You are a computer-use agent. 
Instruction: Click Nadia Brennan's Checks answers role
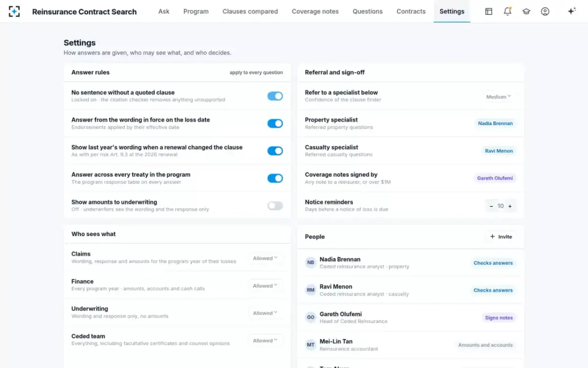coord(493,263)
